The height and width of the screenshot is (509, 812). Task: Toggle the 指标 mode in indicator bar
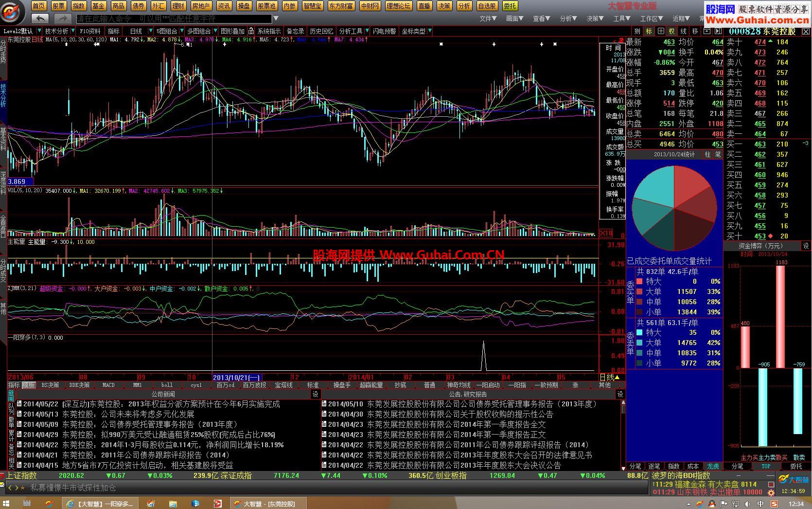[14, 385]
